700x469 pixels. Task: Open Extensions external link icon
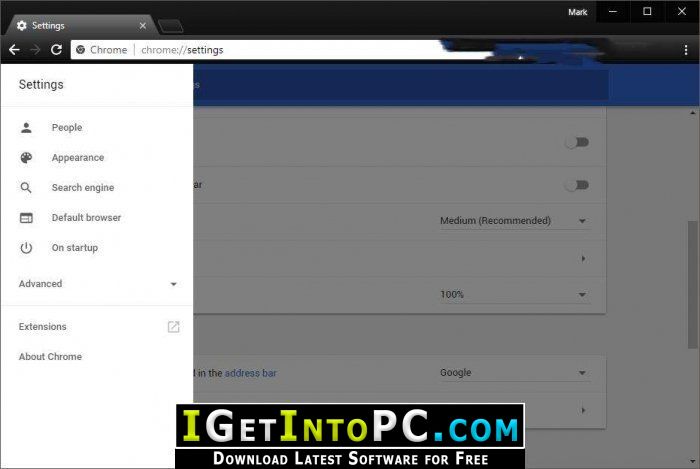click(x=173, y=327)
